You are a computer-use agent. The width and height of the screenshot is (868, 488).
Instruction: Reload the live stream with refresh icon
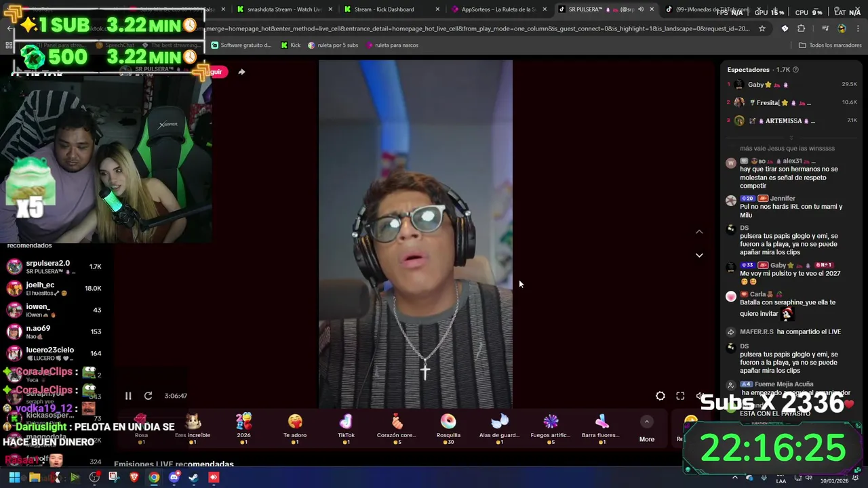[x=148, y=396]
